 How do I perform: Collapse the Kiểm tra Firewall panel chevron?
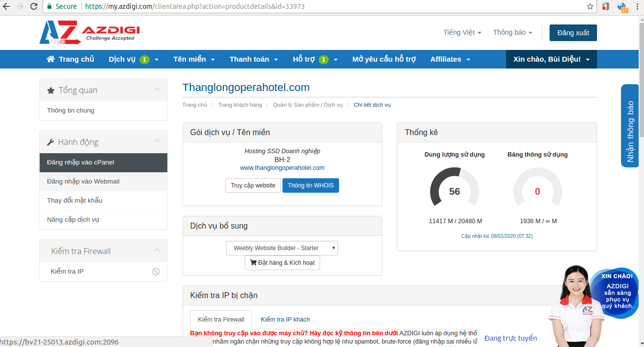pyautogui.click(x=157, y=250)
